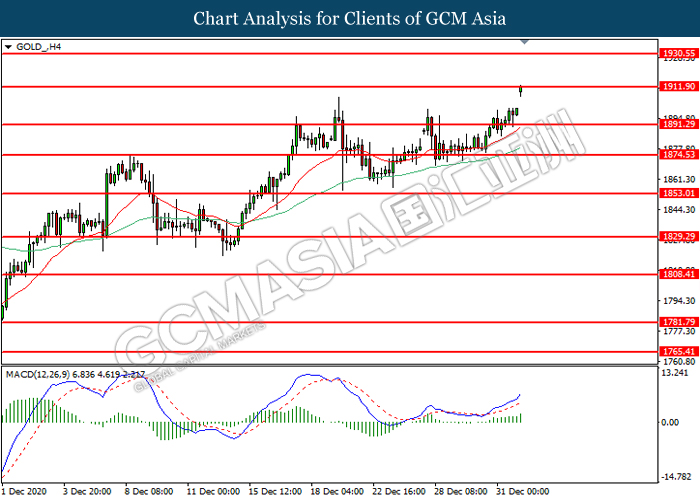The image size is (700, 500).
Task: Click the 3 Dec 20:00 date label
Action: [x=87, y=492]
